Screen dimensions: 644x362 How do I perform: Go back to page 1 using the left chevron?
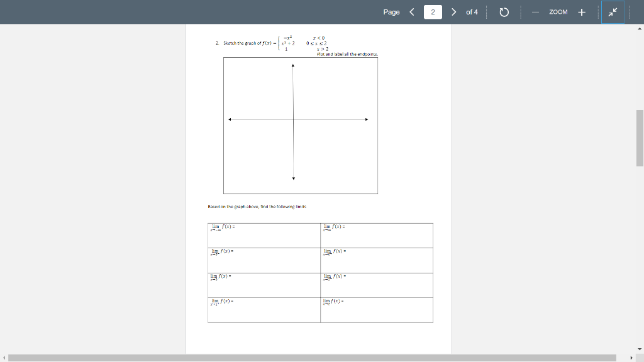coord(412,11)
